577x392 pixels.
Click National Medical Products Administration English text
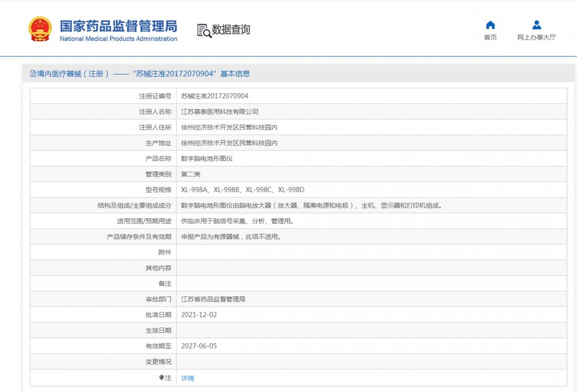118,39
